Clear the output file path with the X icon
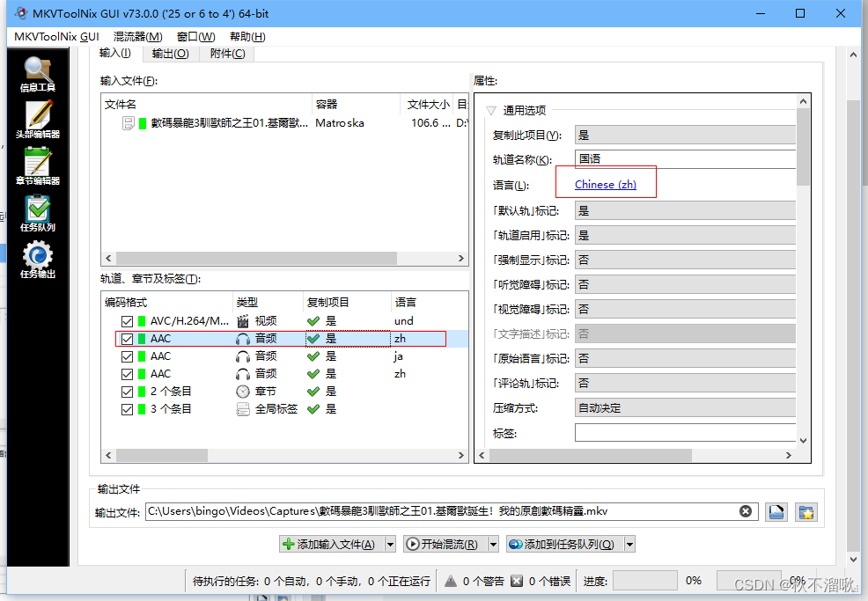This screenshot has width=868, height=601. 746,511
